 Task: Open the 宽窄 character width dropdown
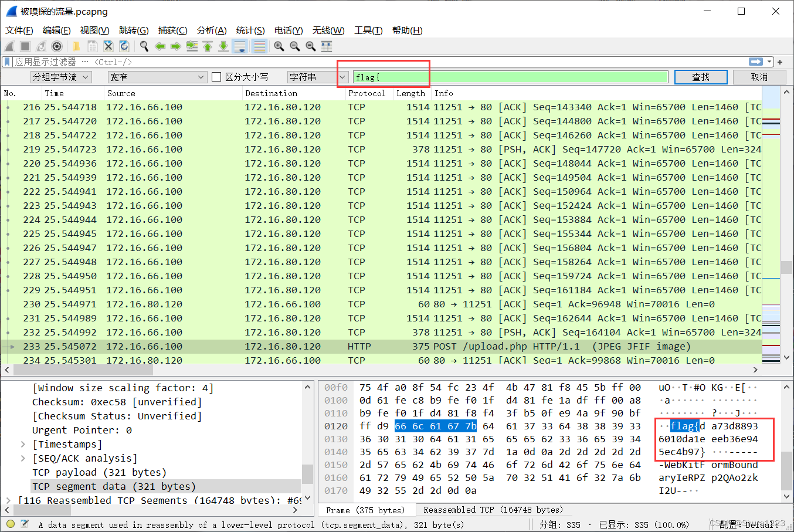(155, 77)
